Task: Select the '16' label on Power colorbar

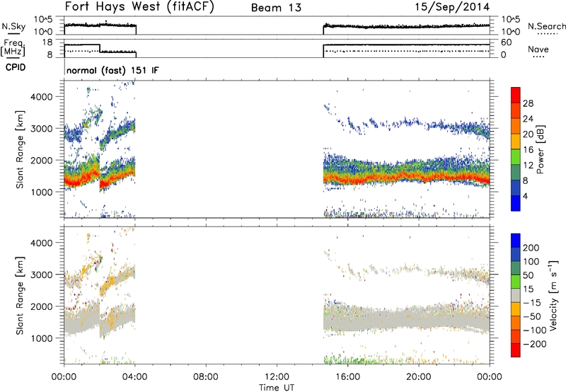Action: click(528, 150)
